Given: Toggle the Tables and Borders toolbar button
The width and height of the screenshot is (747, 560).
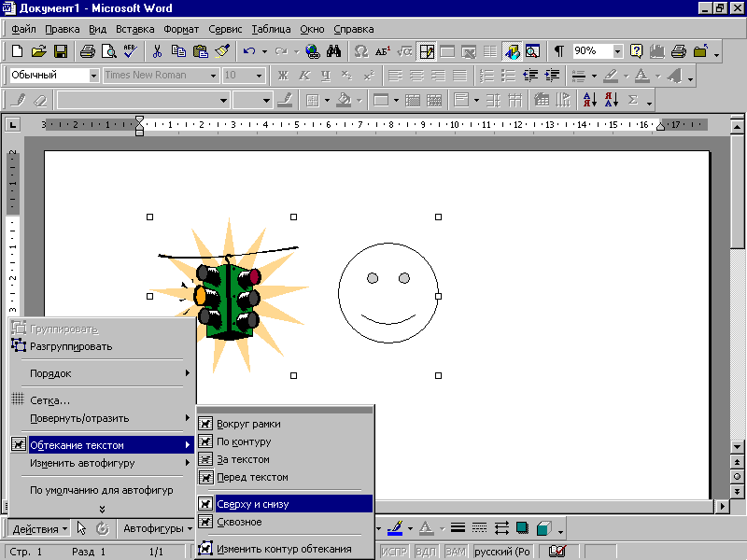Looking at the screenshot, I should [x=427, y=51].
